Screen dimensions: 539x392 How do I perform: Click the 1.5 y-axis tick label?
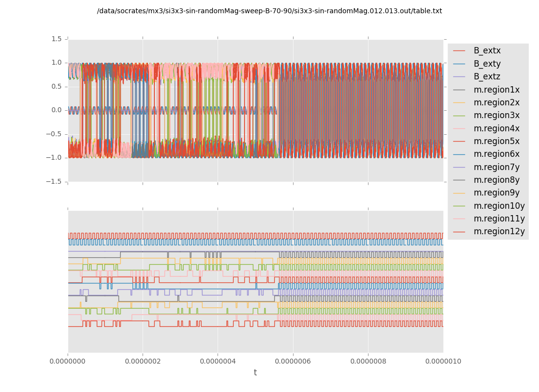pyautogui.click(x=56, y=39)
